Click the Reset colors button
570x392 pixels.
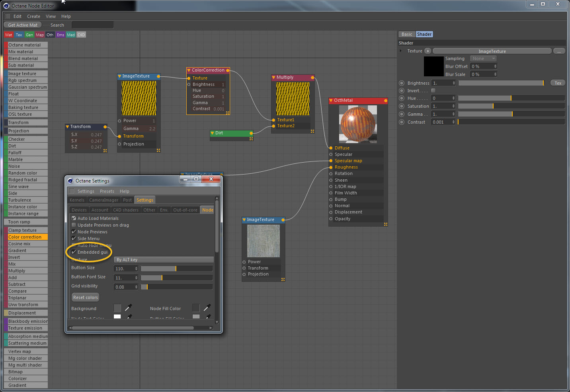[86, 297]
